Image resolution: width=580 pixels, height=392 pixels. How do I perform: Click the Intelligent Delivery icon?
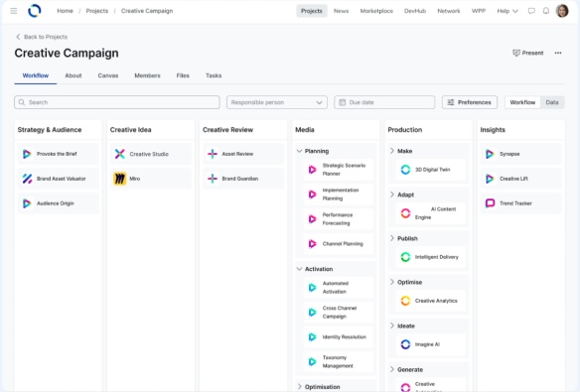405,257
